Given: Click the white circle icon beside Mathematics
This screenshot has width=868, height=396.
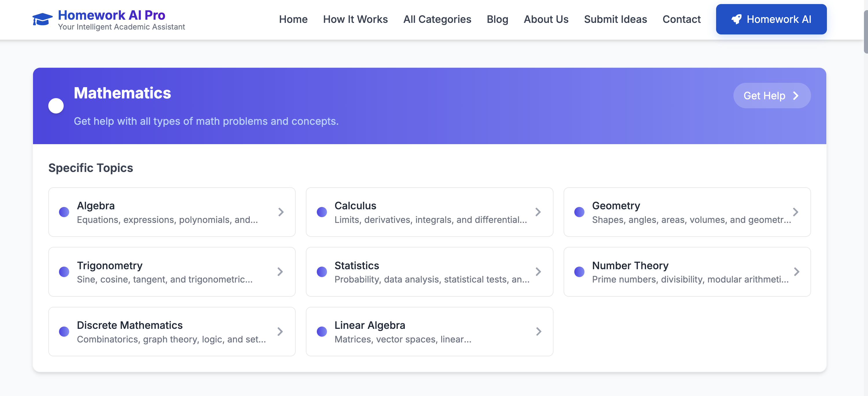Looking at the screenshot, I should click(x=56, y=106).
